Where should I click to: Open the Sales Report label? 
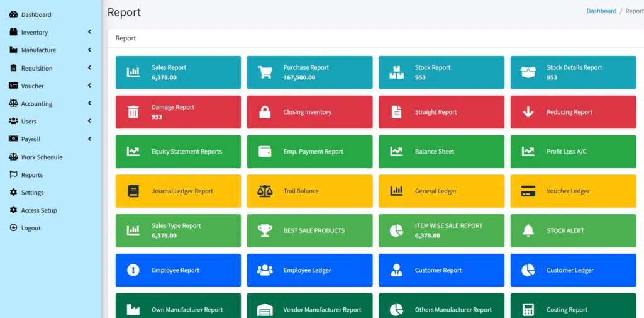pos(169,67)
